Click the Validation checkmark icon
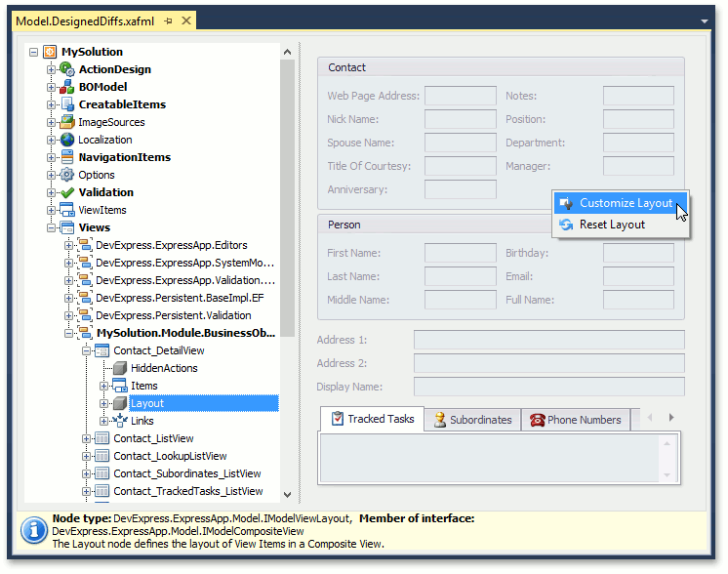This screenshot has height=574, width=728. coord(67,192)
